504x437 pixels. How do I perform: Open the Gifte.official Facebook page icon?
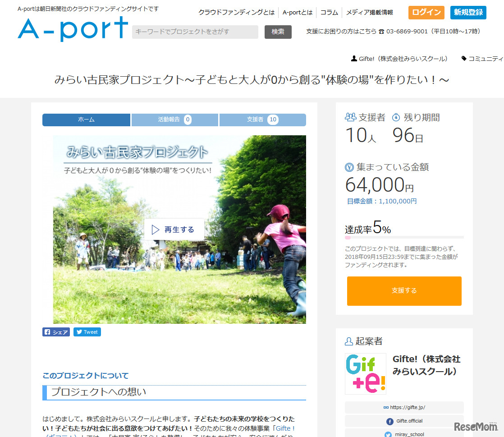390,421
